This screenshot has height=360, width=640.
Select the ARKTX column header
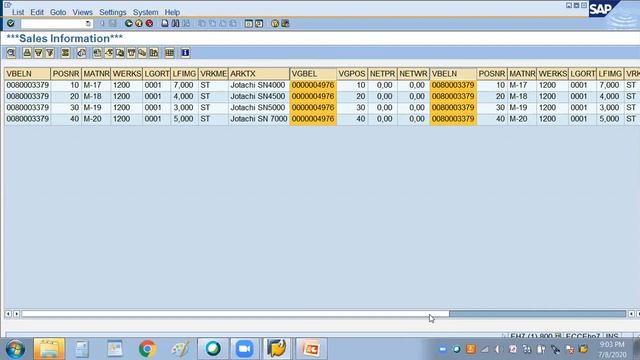point(259,74)
